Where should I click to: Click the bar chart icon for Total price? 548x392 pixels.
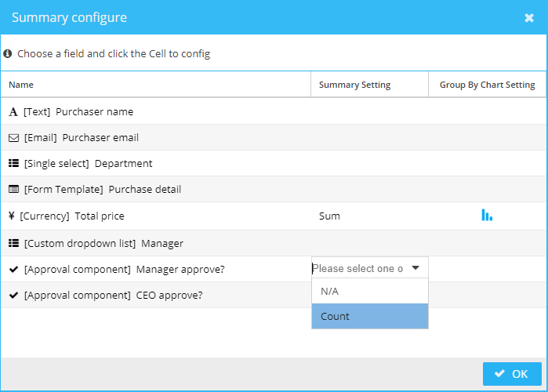click(487, 215)
